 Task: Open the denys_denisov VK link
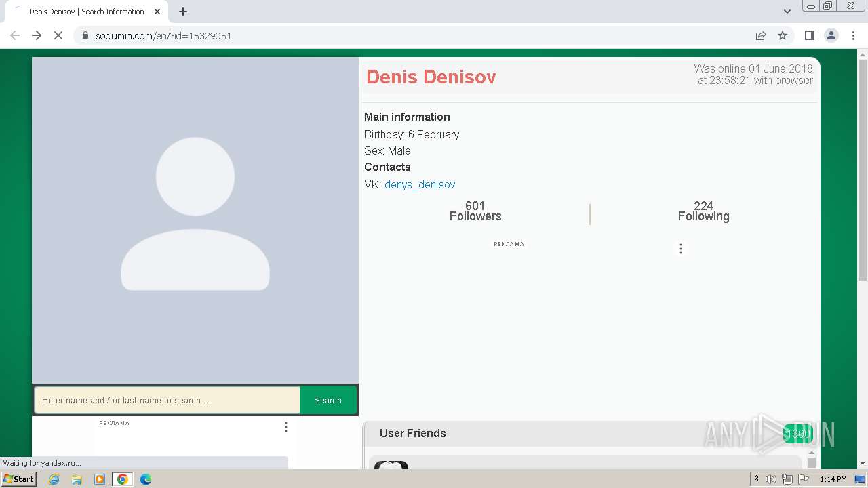pos(420,184)
